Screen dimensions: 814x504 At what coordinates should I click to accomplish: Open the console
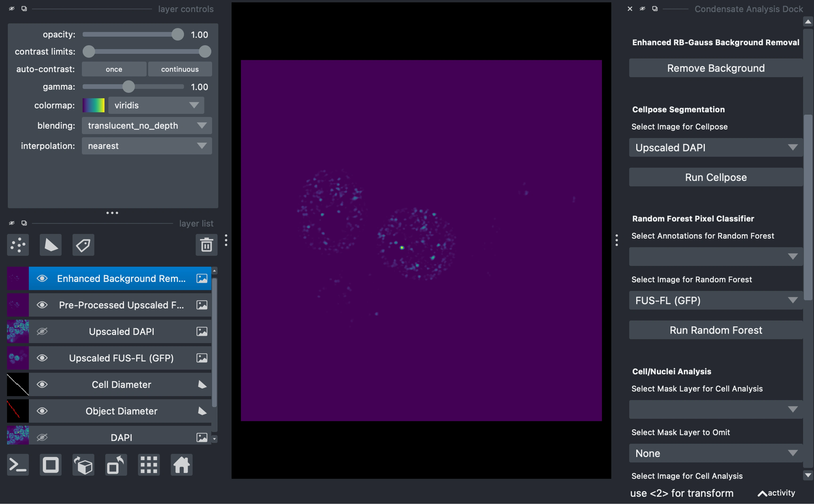18,464
